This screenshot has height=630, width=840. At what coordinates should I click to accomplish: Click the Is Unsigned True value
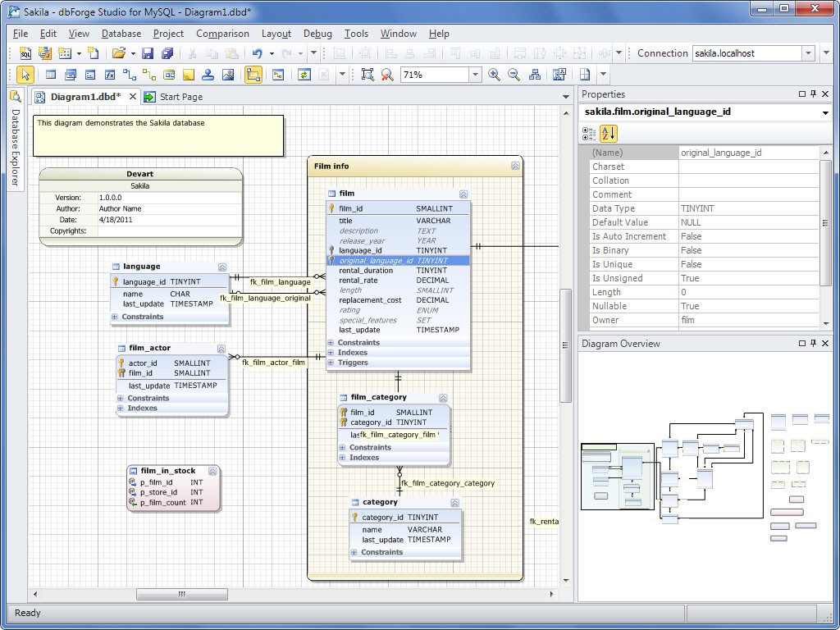pyautogui.click(x=748, y=278)
